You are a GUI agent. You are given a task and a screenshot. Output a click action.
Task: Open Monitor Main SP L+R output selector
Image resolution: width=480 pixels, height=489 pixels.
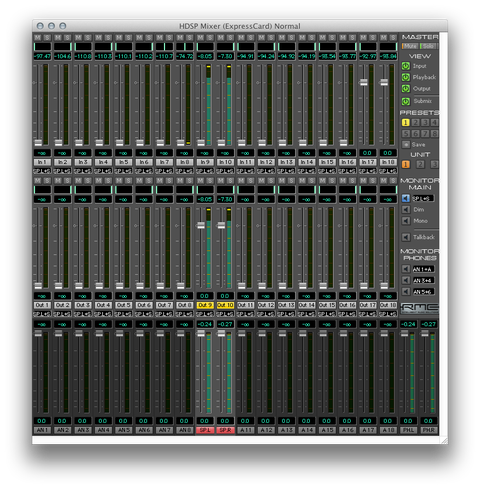423,198
